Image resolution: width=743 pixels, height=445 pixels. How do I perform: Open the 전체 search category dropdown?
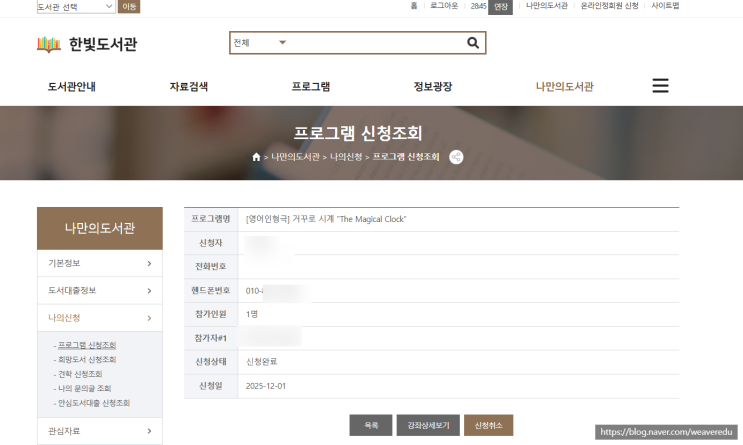pyautogui.click(x=260, y=43)
